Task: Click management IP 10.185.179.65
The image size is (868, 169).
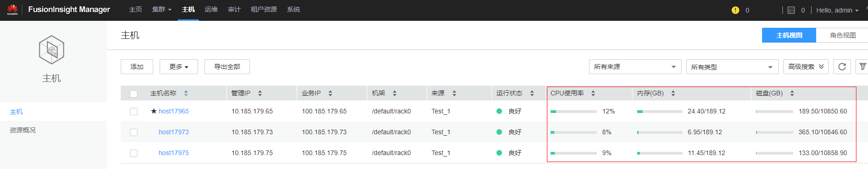Action: (252, 111)
